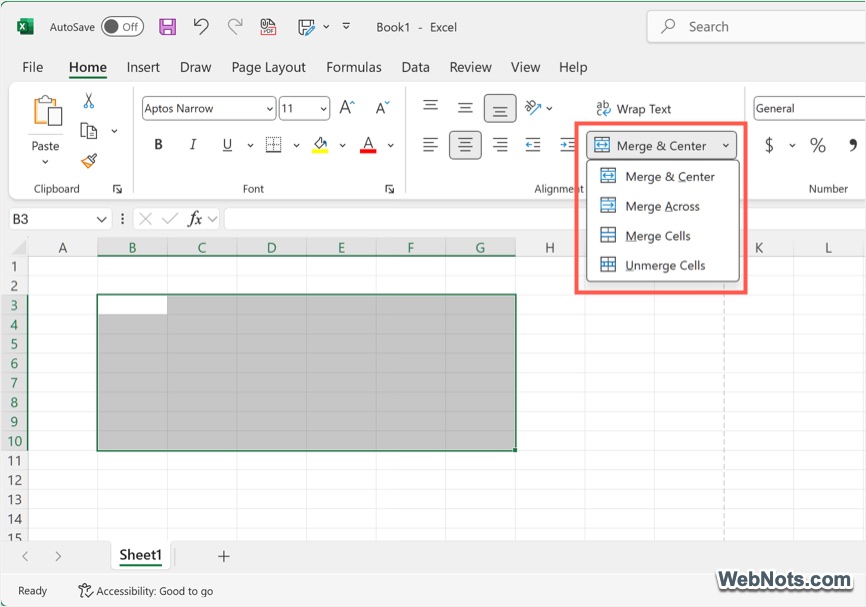The height and width of the screenshot is (607, 866).
Task: Choose Merge & Center menu option
Action: (x=662, y=177)
